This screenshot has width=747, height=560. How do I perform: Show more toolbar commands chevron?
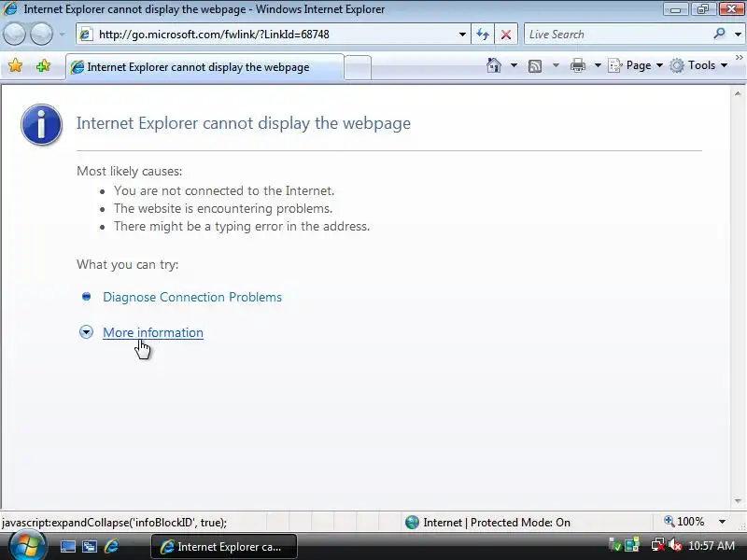tap(740, 57)
